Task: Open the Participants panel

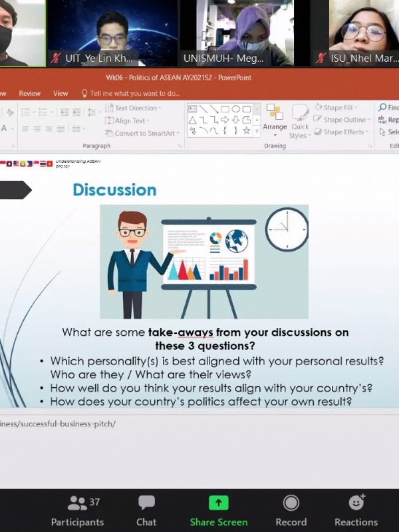Action: tap(77, 511)
